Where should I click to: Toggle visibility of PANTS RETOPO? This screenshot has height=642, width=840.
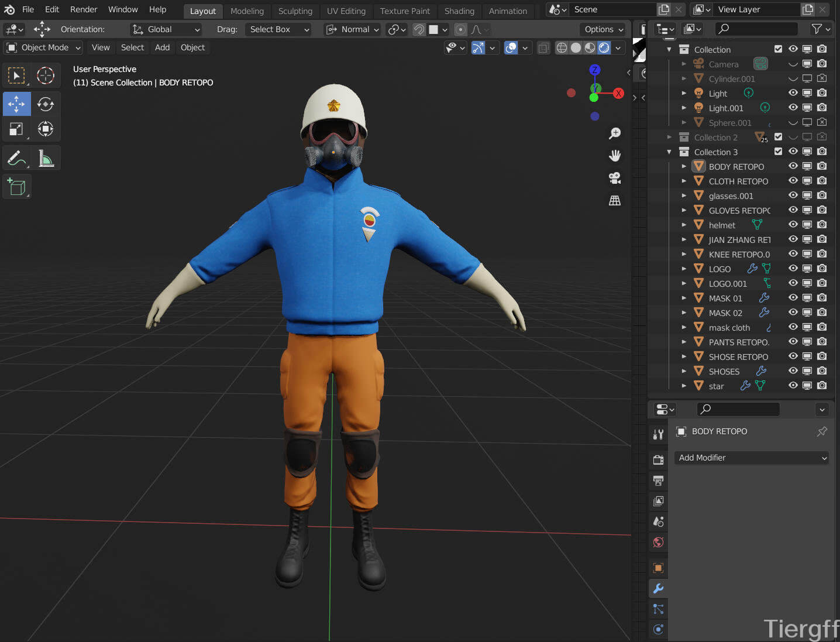pos(793,342)
